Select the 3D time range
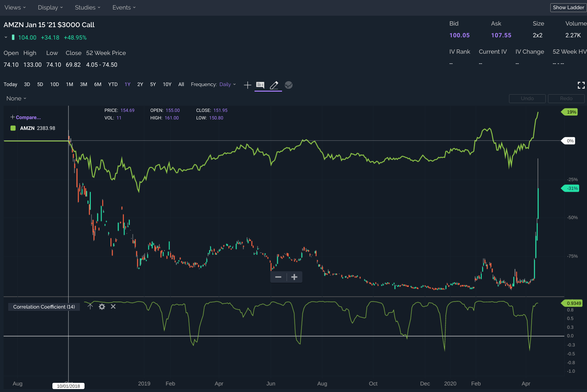Image resolution: width=587 pixels, height=392 pixels. tap(27, 84)
